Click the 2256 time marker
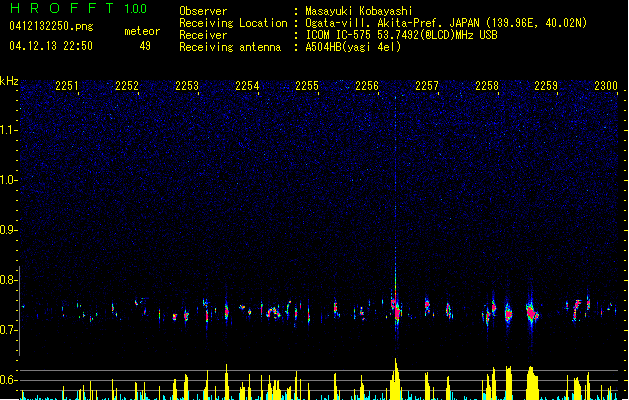Image resolution: width=629 pixels, height=400 pixels. [367, 85]
